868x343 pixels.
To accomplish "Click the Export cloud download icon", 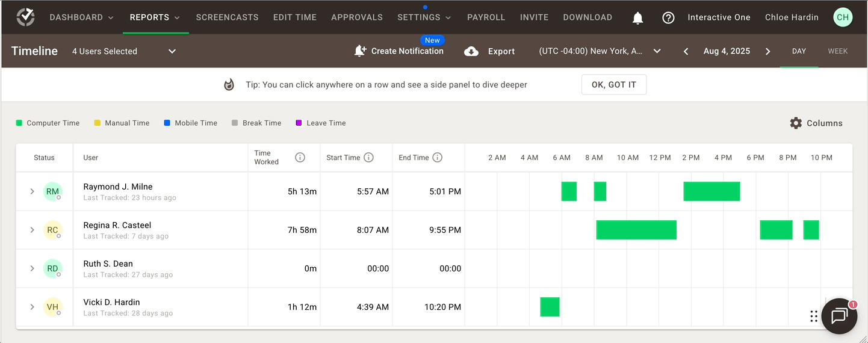I will [x=471, y=52].
